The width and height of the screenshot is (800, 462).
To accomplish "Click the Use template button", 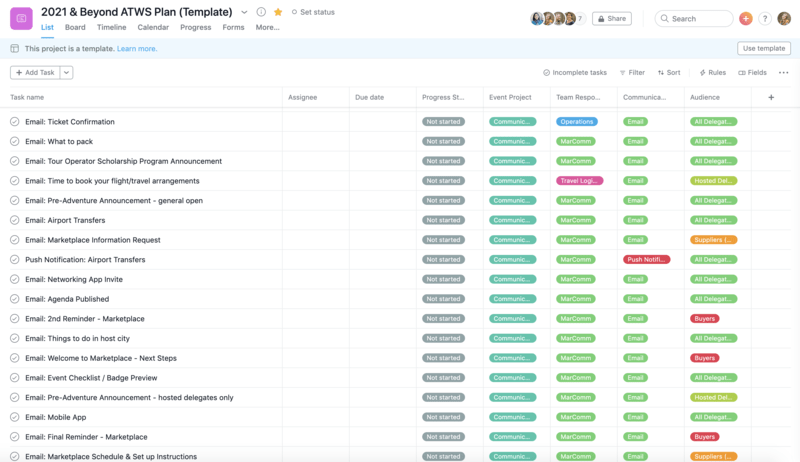I will (765, 48).
